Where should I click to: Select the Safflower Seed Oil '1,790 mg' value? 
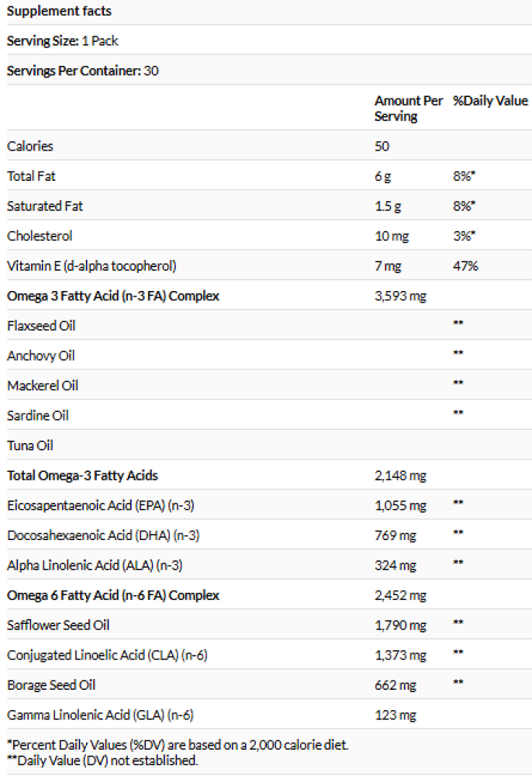[400, 625]
